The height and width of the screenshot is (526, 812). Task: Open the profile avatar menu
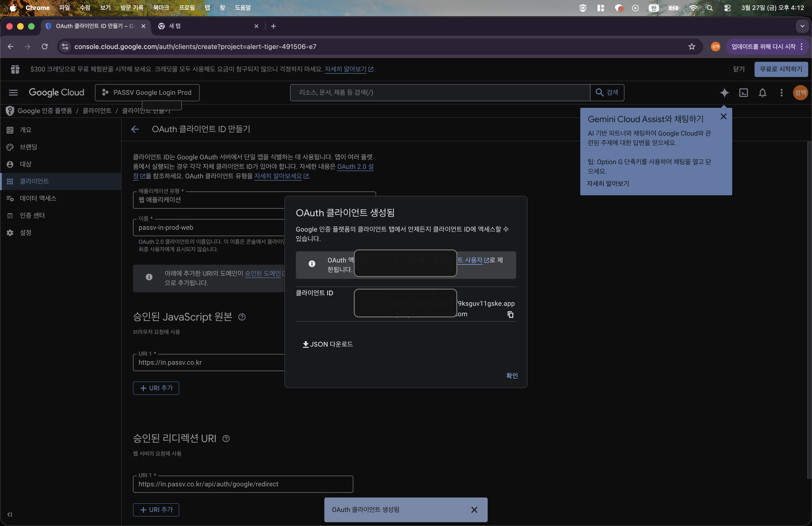(x=800, y=92)
